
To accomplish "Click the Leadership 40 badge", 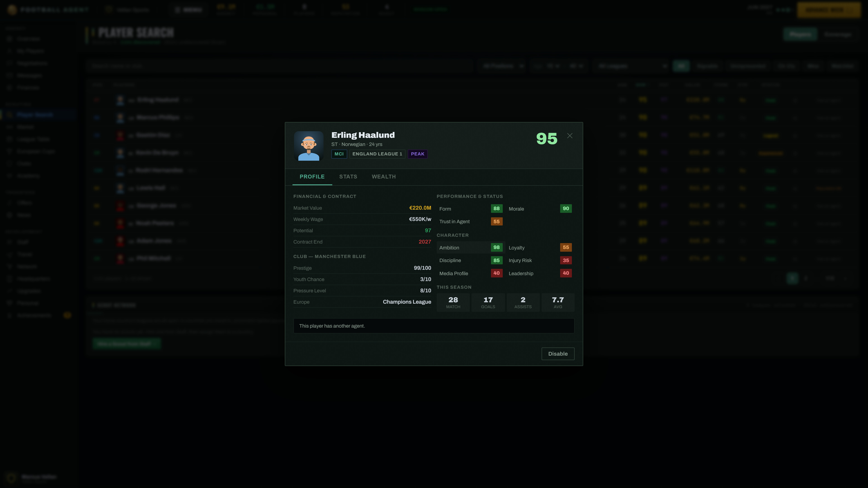I will (x=566, y=273).
